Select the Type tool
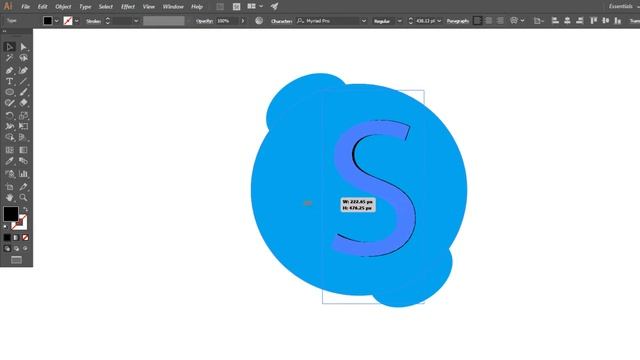The height and width of the screenshot is (360, 640). (9, 81)
